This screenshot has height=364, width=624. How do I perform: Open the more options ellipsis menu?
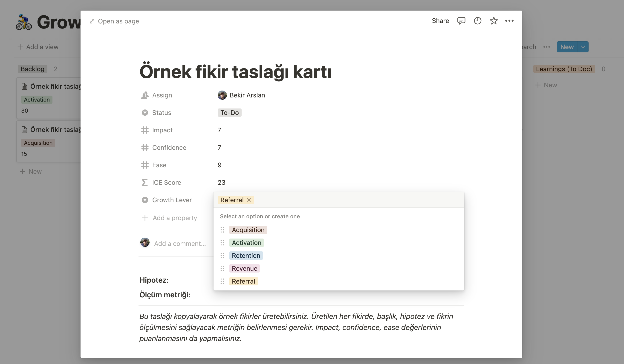[x=510, y=21]
